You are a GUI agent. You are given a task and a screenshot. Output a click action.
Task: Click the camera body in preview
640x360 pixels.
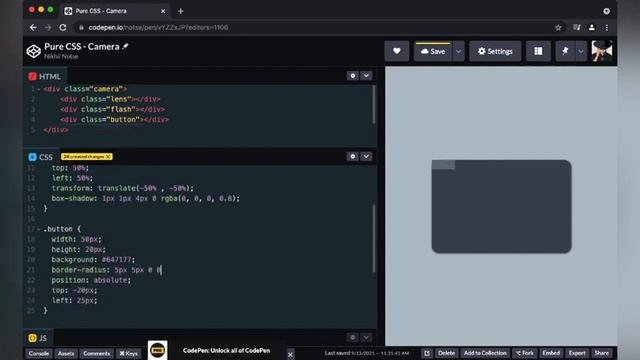[x=501, y=207]
